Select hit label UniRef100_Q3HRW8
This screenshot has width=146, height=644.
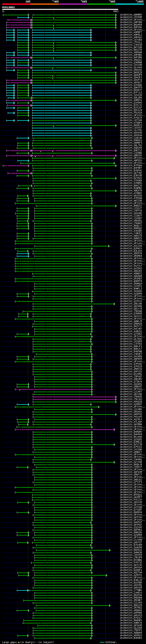[131, 63]
